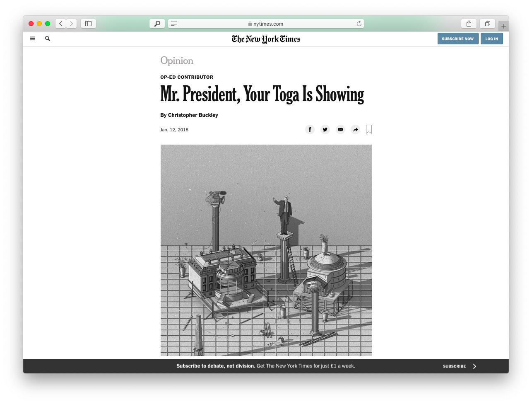This screenshot has height=404, width=532.
Task: Click the Safari toolbar magnifier button
Action: click(x=157, y=24)
